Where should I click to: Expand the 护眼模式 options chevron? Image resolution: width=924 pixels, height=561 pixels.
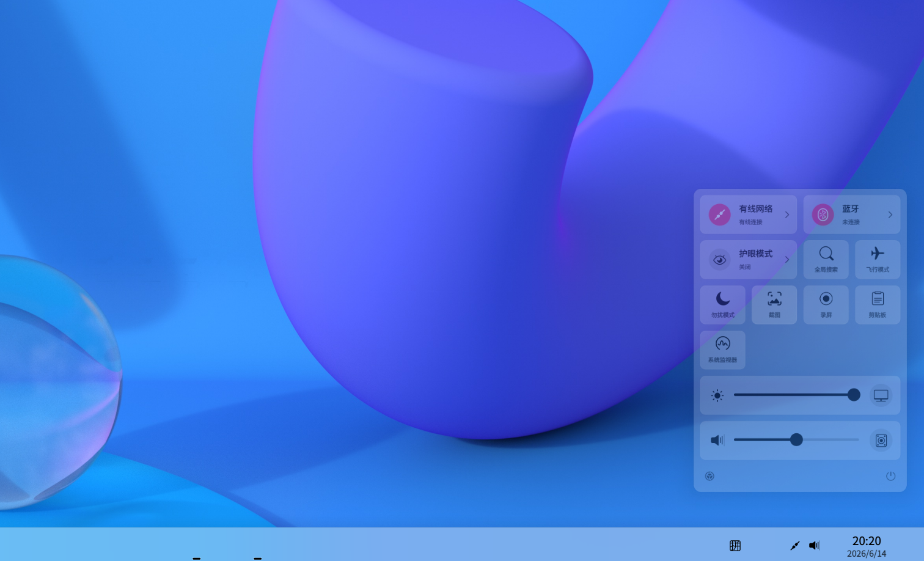pos(787,260)
